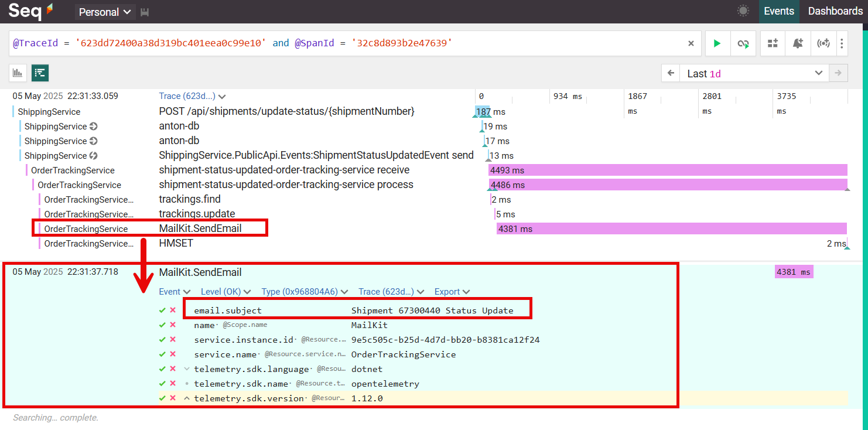Click the 4381 ms duration badge in details
Image resolution: width=868 pixels, height=430 pixels.
794,272
